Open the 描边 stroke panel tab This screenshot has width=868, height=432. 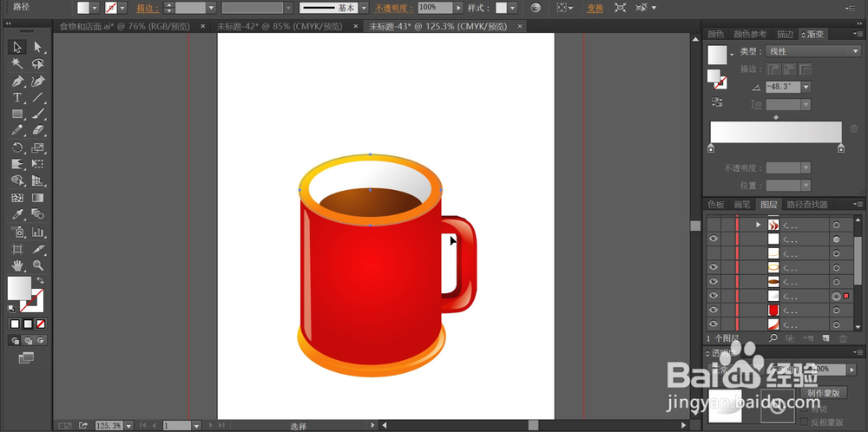coord(785,35)
